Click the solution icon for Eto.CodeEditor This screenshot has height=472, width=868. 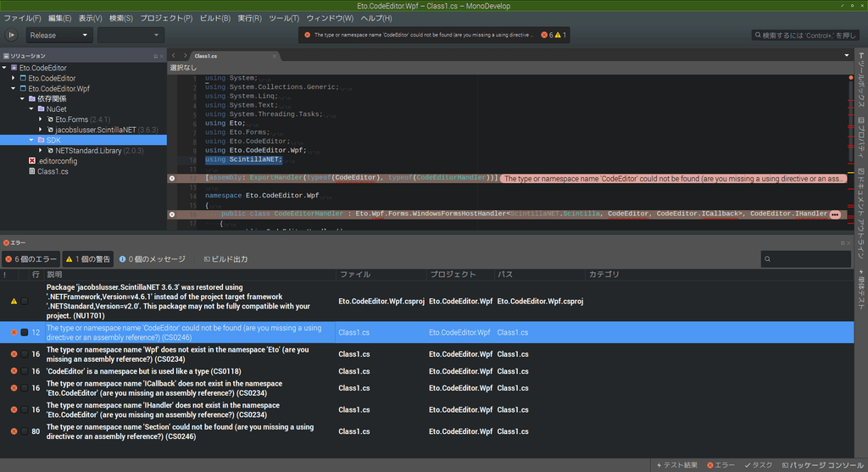coord(14,68)
